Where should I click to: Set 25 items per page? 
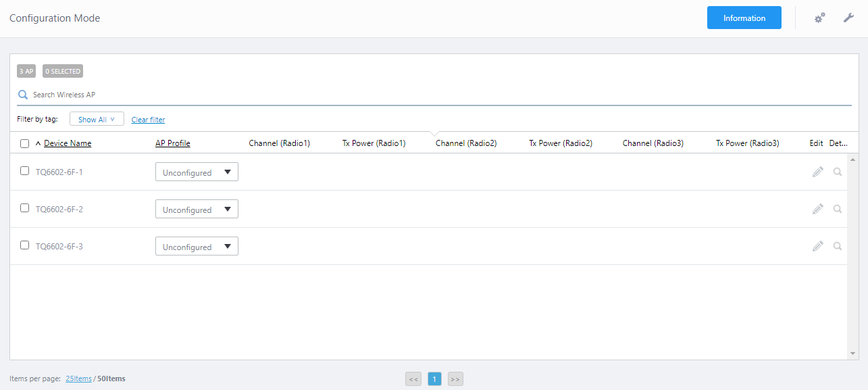click(x=78, y=379)
